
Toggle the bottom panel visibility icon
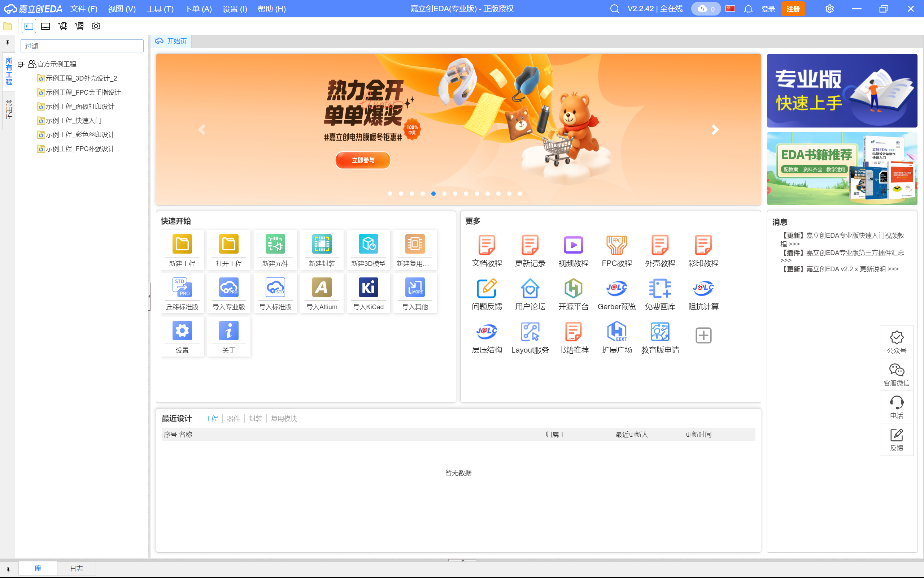(x=45, y=26)
